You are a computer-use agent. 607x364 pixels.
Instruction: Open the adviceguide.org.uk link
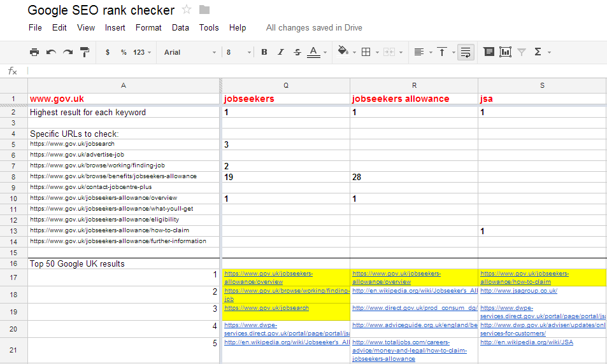click(x=415, y=325)
